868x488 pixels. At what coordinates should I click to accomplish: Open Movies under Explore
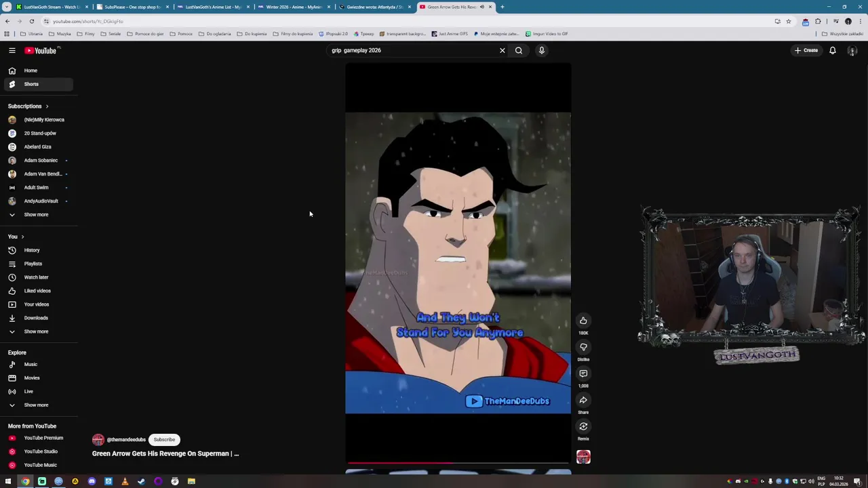click(39, 378)
